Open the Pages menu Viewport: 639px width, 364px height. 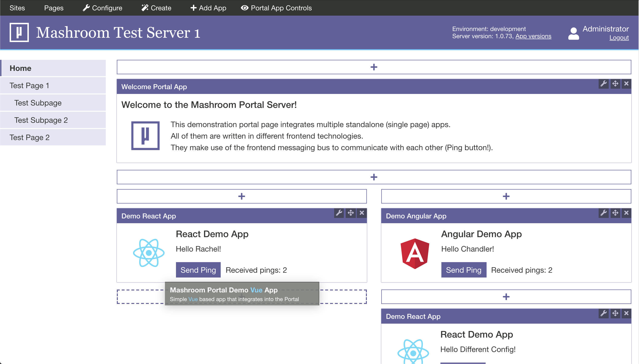(54, 8)
